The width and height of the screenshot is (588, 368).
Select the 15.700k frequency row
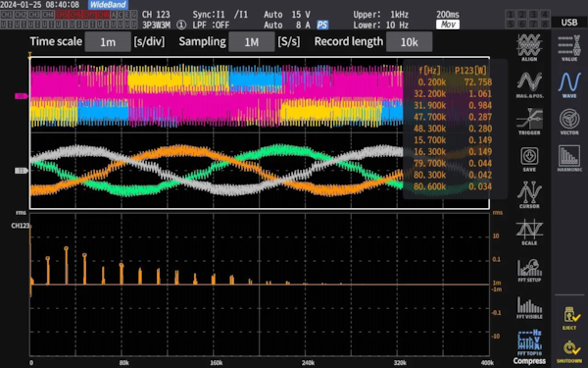(453, 140)
